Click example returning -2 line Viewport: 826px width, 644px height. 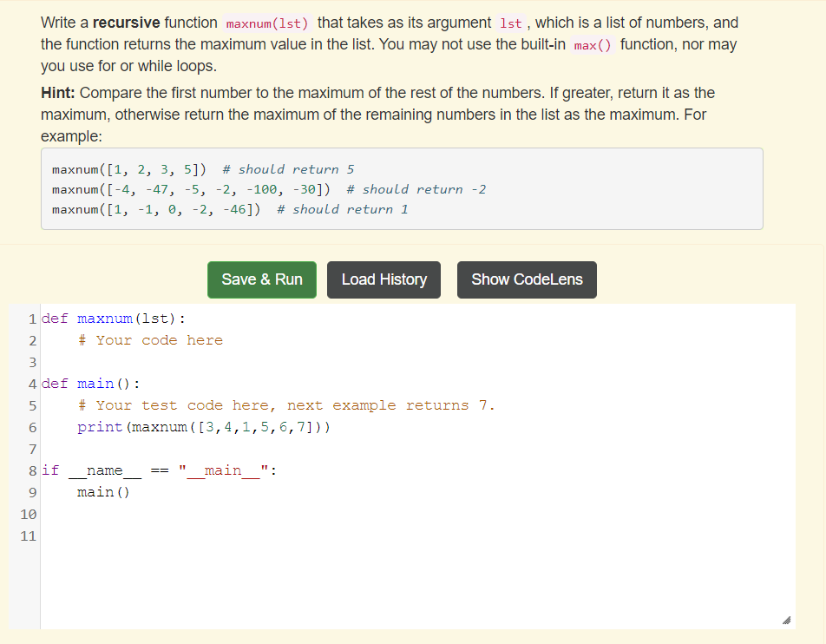click(x=269, y=190)
